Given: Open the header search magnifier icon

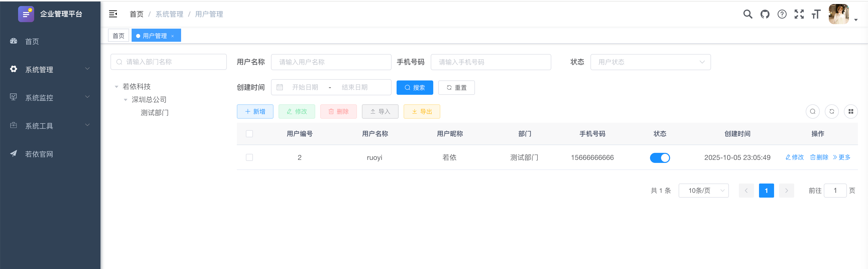Looking at the screenshot, I should [x=747, y=14].
